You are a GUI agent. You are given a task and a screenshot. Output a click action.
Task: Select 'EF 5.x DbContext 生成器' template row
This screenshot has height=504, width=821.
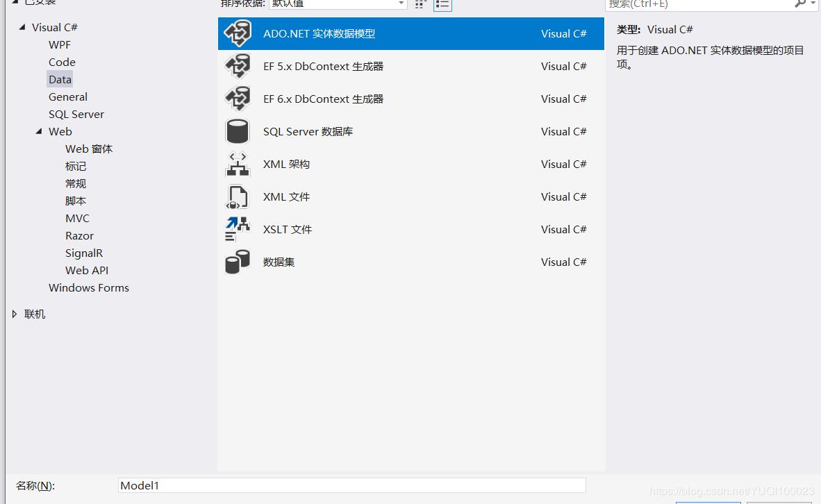coord(411,67)
